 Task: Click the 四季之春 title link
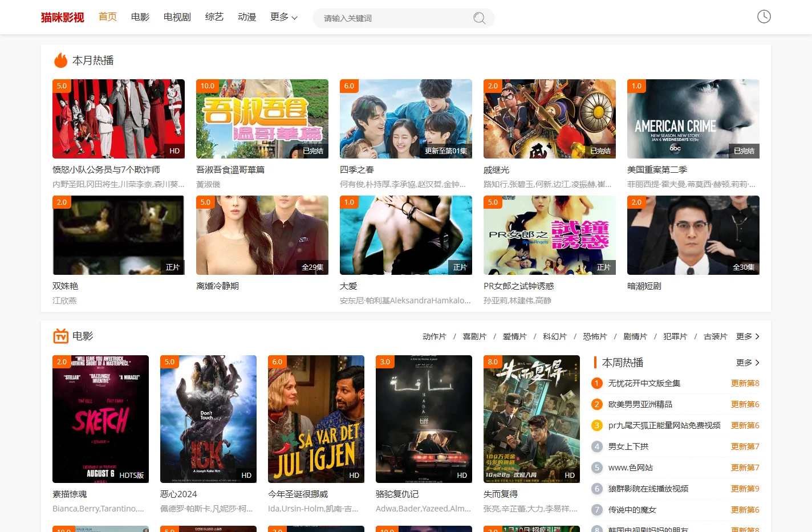click(357, 170)
